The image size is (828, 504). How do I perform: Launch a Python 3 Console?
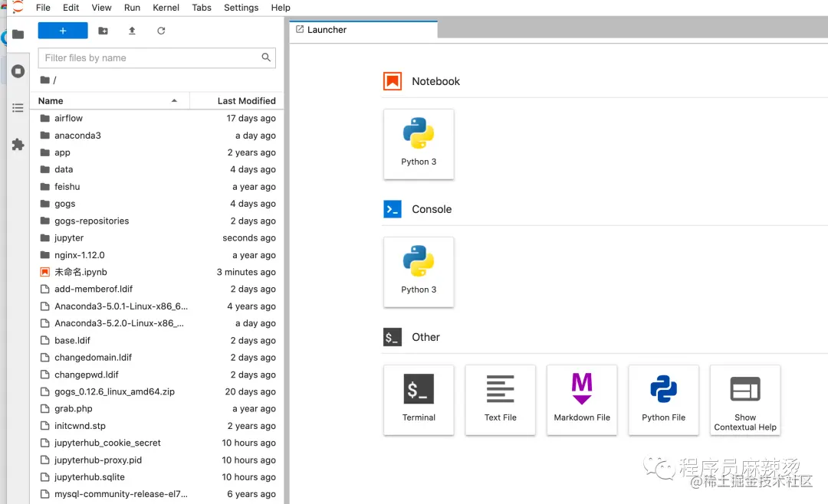(x=419, y=272)
